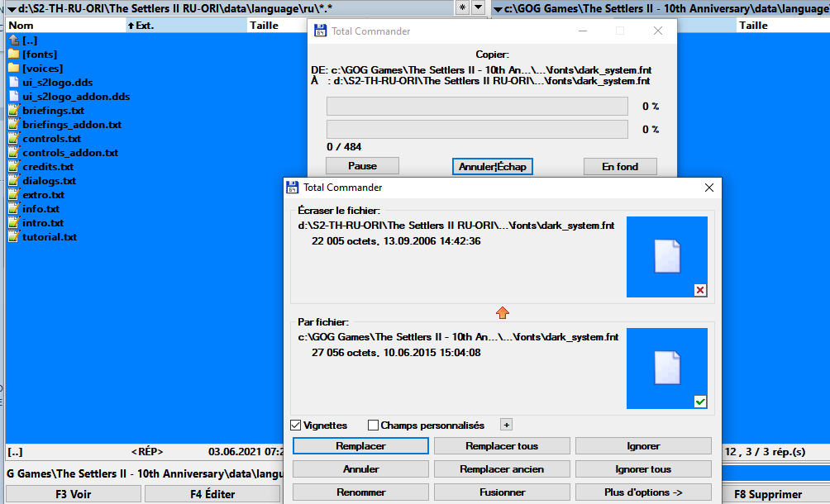Open the right panel path dropdown arrow
Image resolution: width=830 pixels, height=504 pixels.
pyautogui.click(x=498, y=9)
